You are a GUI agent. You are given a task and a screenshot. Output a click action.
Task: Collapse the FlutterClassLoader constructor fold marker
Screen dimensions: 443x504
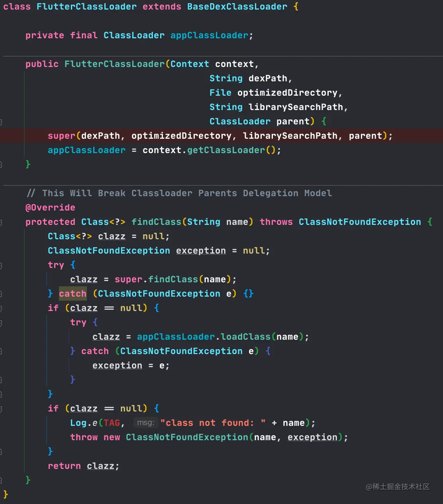(x=1, y=122)
